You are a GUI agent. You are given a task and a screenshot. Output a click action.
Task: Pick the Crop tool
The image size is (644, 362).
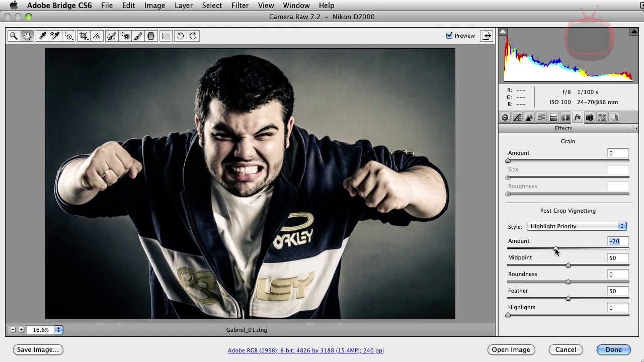[x=84, y=36]
